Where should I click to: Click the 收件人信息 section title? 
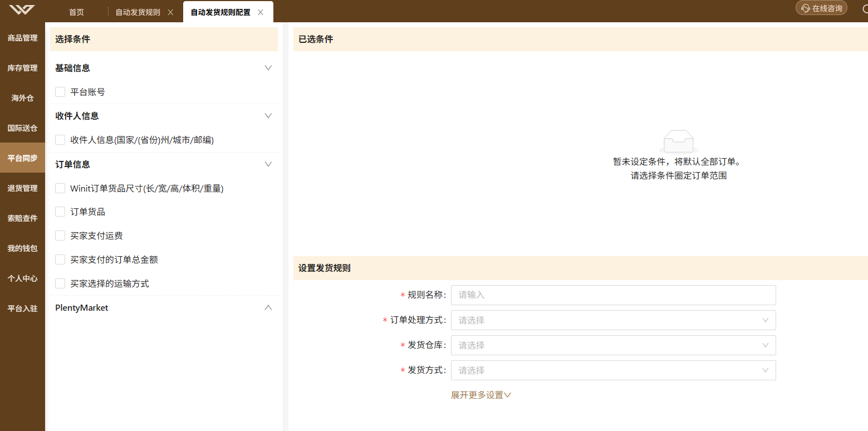point(77,116)
